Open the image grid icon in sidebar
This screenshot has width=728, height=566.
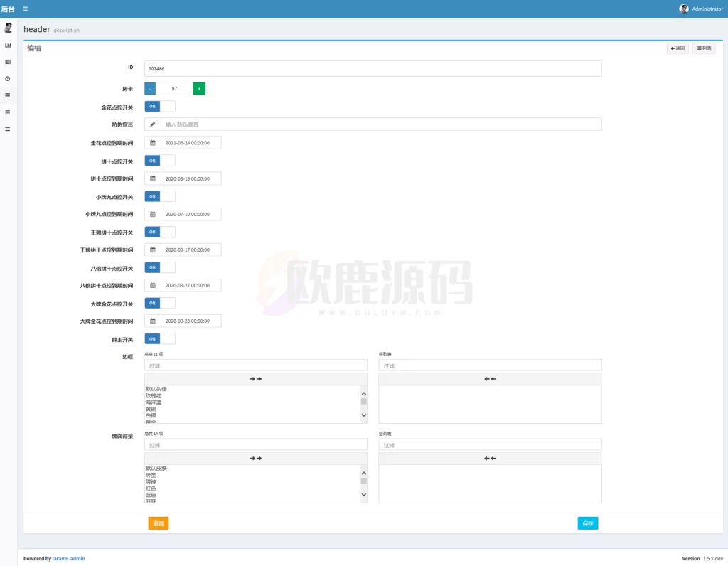coord(8,61)
